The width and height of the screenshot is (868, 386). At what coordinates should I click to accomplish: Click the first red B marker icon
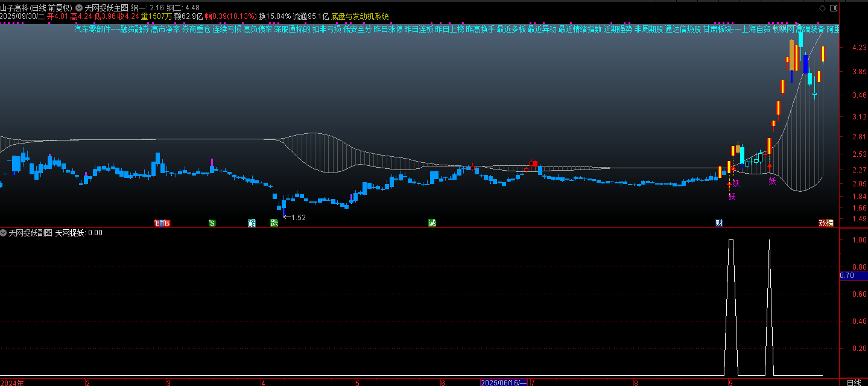(158, 223)
